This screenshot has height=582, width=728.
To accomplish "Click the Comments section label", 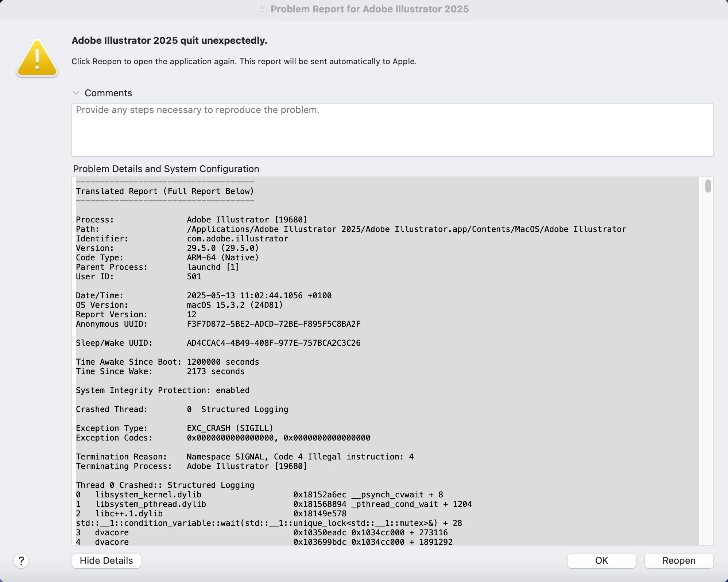I will [x=108, y=93].
